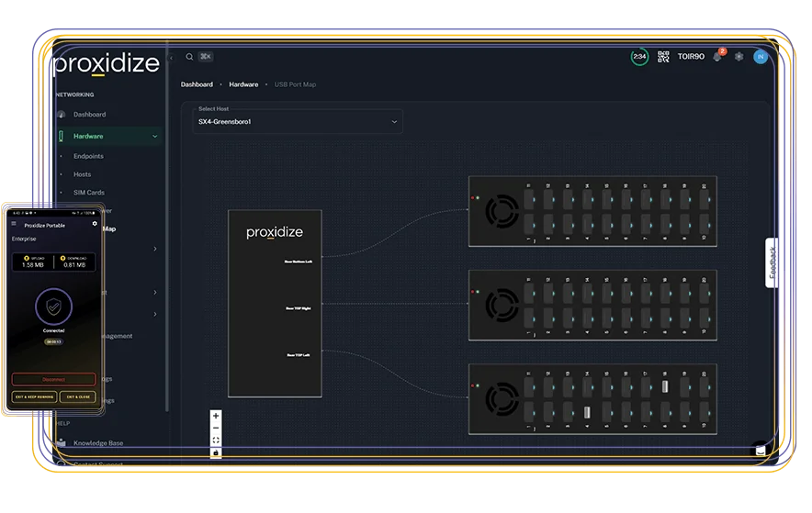Viewport: 812px width, 513px height.
Task: Click the USB Port Map breadcrumb
Action: (x=295, y=84)
